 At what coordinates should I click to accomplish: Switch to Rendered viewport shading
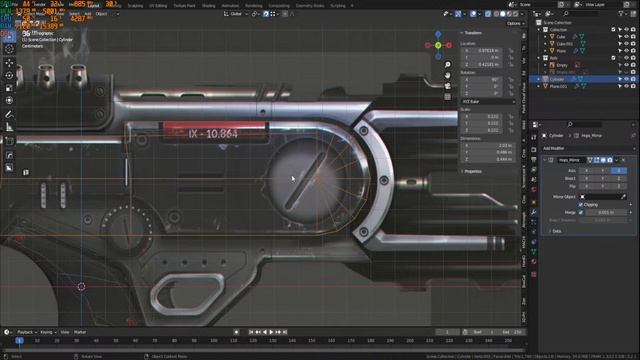coord(516,14)
